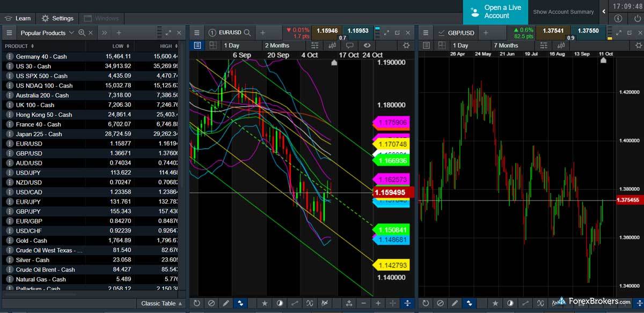Toggle the eye visibility icon on EUR/USD chart
Image resolution: width=644 pixels, height=313 pixels.
367,46
